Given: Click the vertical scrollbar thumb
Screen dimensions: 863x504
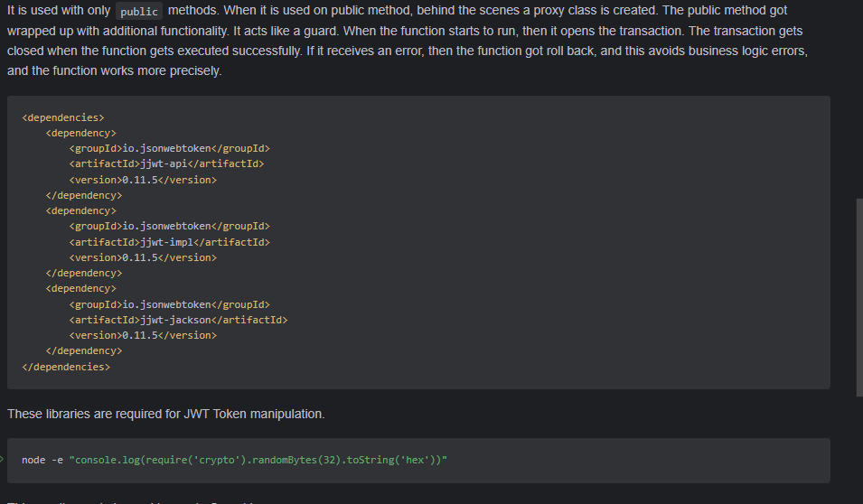Looking at the screenshot, I should pyautogui.click(x=859, y=297).
